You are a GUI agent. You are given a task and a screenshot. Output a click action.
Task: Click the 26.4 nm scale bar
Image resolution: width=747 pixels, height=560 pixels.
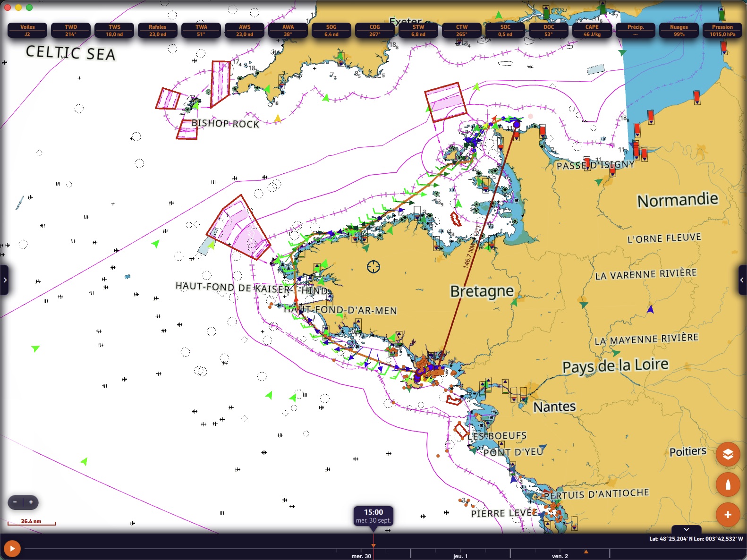coord(31,522)
